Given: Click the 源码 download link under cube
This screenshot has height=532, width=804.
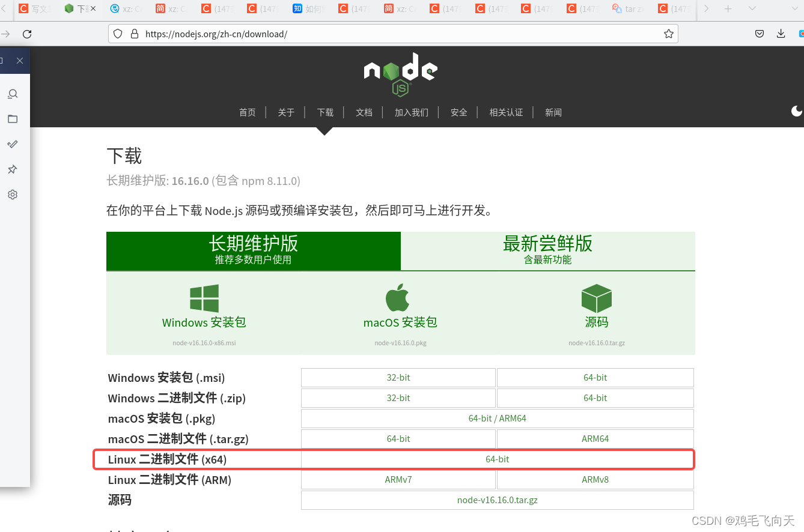Looking at the screenshot, I should [597, 322].
